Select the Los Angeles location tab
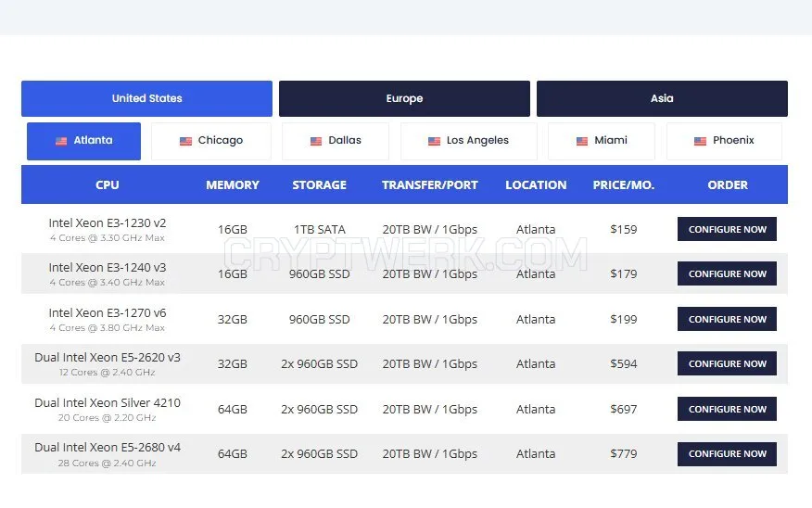This screenshot has height=508, width=812. (469, 141)
